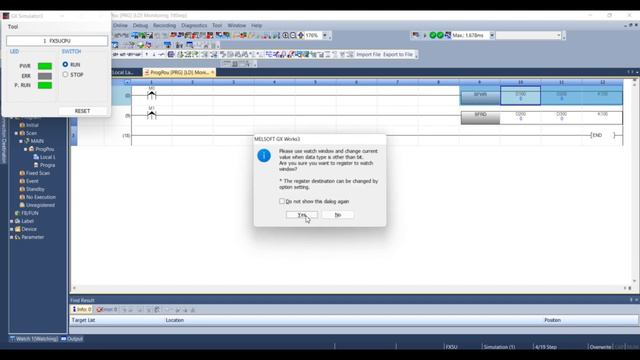
Task: Zoom out with the minus magnifier icon
Action: 293,36
